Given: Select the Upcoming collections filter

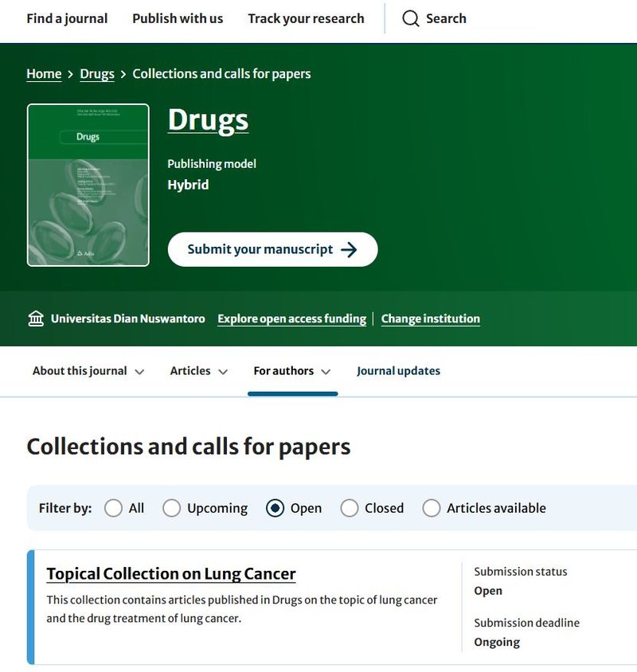Looking at the screenshot, I should (x=171, y=507).
